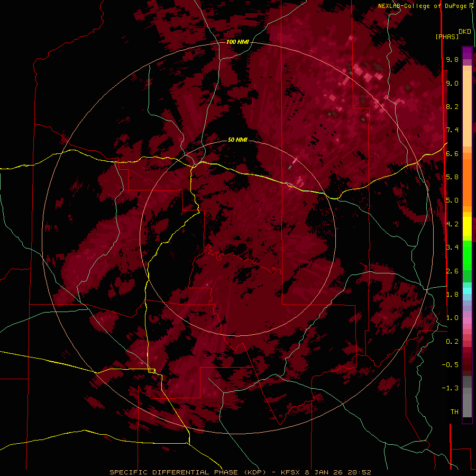This screenshot has height=476, width=476.
Task: Click legend value "1.0"
Action: [x=452, y=318]
